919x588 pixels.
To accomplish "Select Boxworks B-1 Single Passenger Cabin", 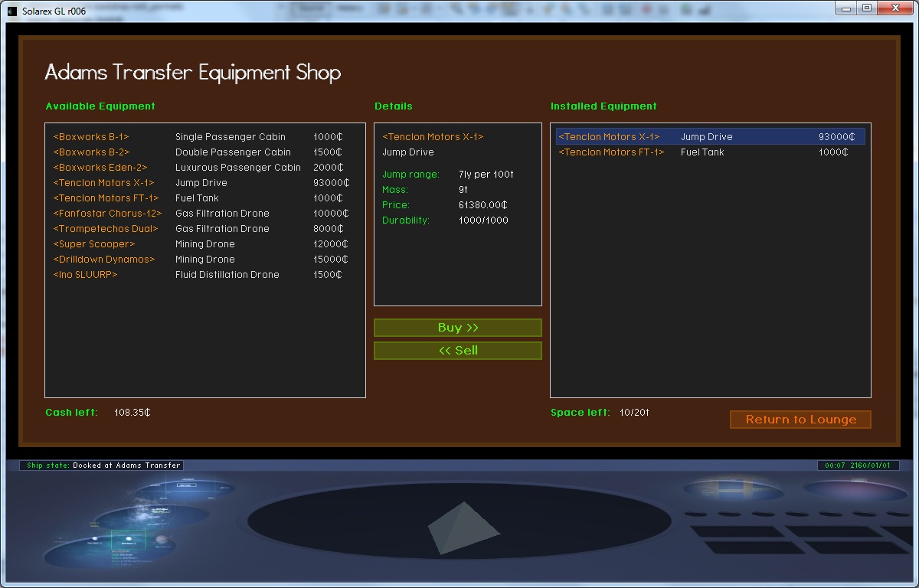I will pos(198,137).
